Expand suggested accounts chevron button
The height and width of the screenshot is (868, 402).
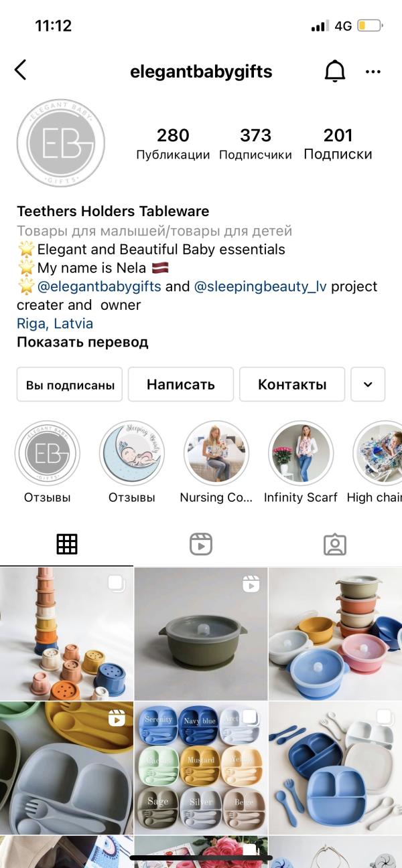tap(368, 384)
